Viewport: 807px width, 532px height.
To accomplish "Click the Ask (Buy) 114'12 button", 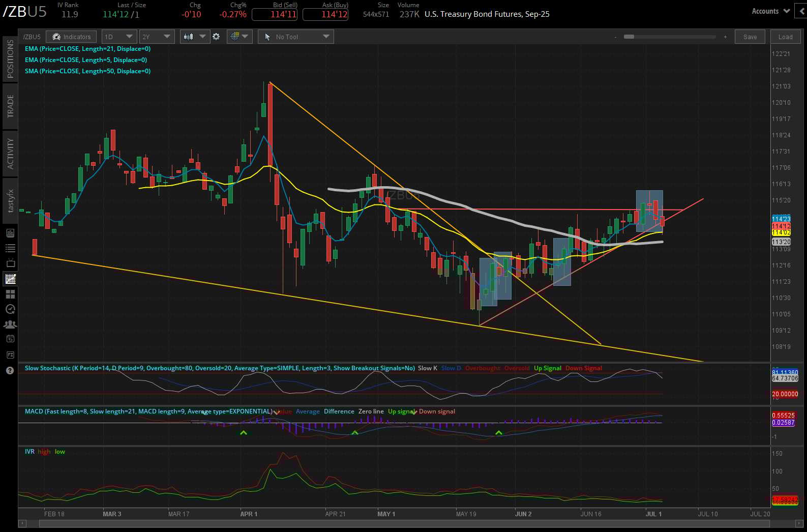I will 325,14.
